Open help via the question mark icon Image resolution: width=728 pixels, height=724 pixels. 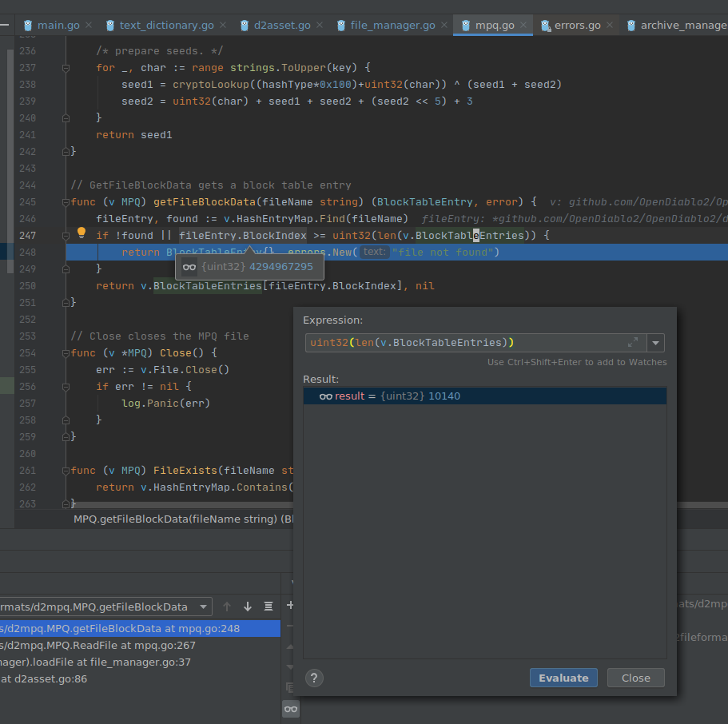[x=313, y=678]
